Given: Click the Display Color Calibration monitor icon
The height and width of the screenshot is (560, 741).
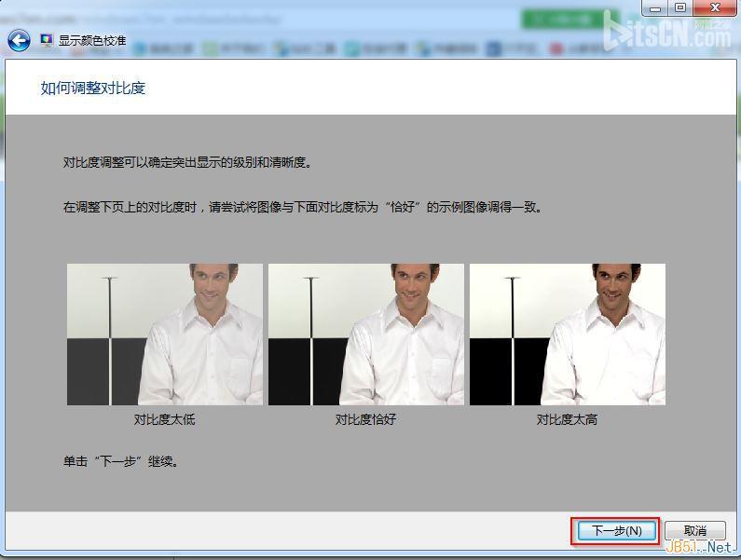Looking at the screenshot, I should click(47, 40).
